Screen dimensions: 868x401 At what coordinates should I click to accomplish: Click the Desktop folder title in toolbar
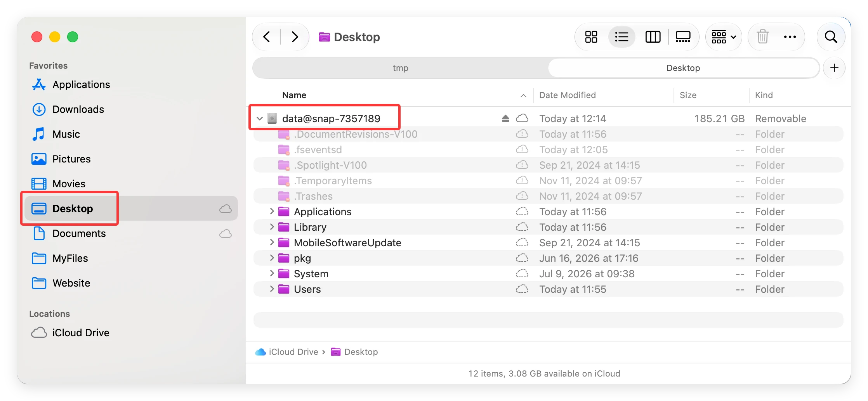[349, 37]
